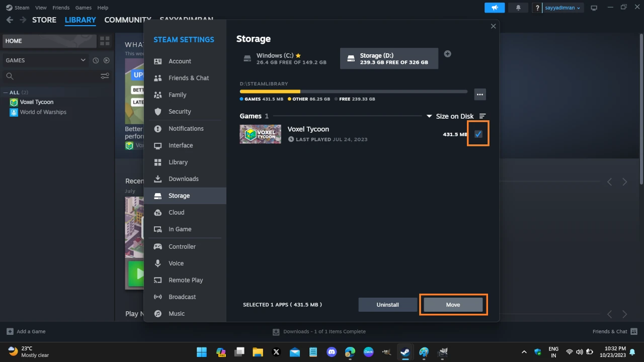Open Interface settings section

pos(185,145)
